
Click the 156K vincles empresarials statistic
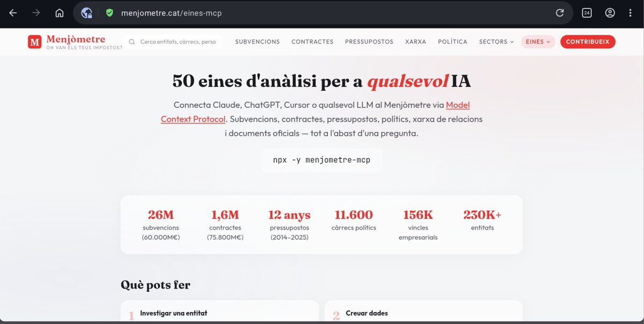coord(418,224)
